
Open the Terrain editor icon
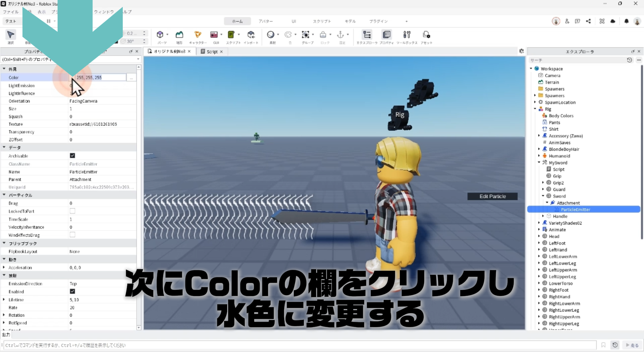[x=179, y=35]
